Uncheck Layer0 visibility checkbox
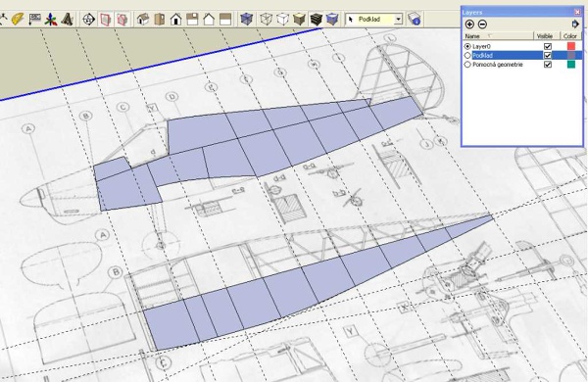 pyautogui.click(x=548, y=46)
